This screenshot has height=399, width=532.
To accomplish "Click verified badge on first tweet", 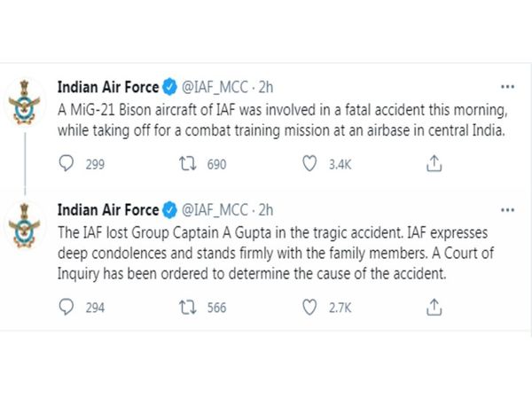I will (x=170, y=87).
